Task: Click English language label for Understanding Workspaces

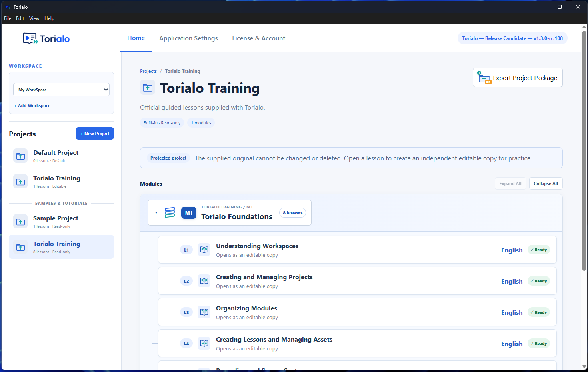Action: click(x=512, y=250)
